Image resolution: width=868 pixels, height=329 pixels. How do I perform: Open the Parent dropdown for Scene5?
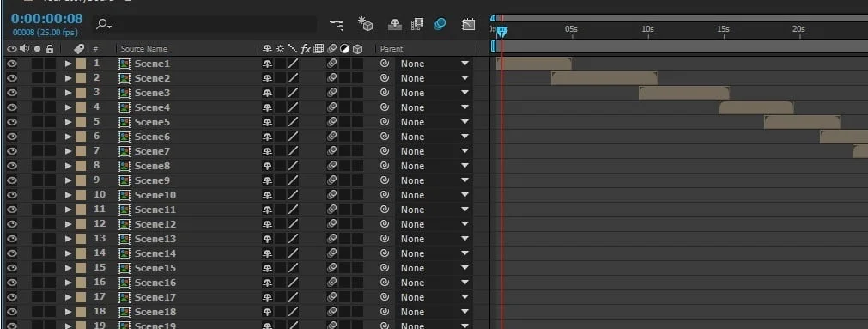click(434, 122)
